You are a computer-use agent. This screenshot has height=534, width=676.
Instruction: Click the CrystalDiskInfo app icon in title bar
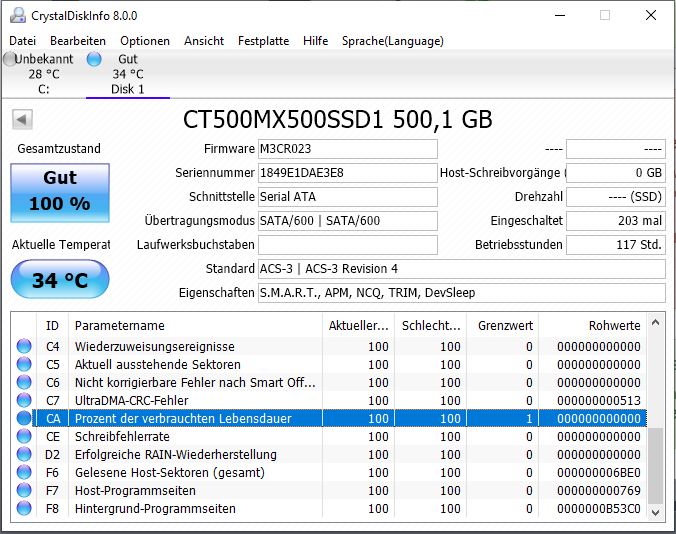(x=18, y=16)
